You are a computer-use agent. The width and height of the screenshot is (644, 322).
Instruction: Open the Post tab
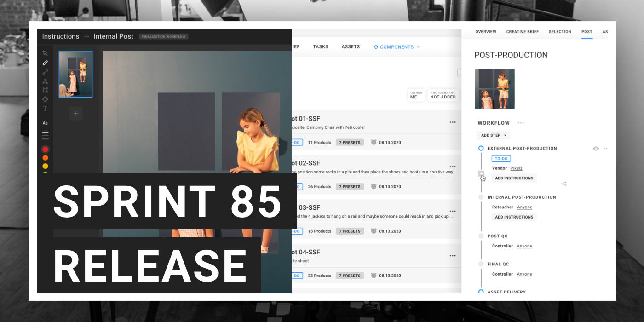[x=586, y=32]
